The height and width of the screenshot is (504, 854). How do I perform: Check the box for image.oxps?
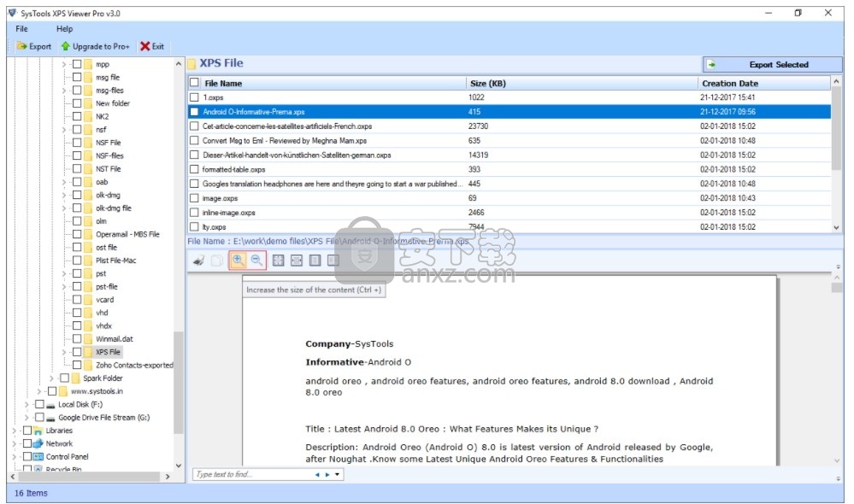coord(194,199)
